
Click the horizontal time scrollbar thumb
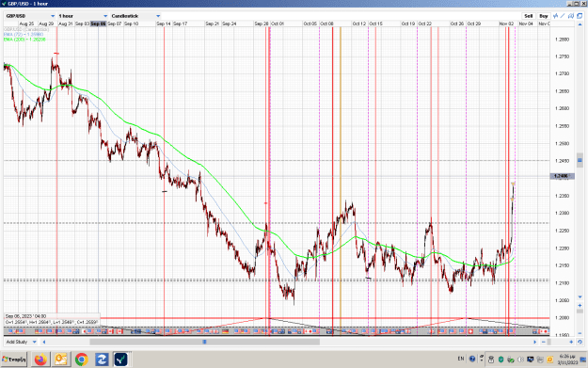point(205,342)
